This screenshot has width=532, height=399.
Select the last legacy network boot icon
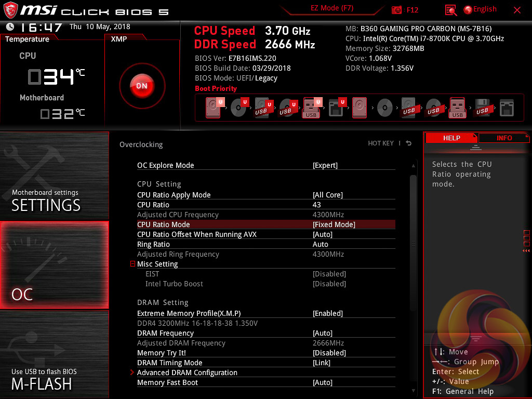pyautogui.click(x=507, y=108)
